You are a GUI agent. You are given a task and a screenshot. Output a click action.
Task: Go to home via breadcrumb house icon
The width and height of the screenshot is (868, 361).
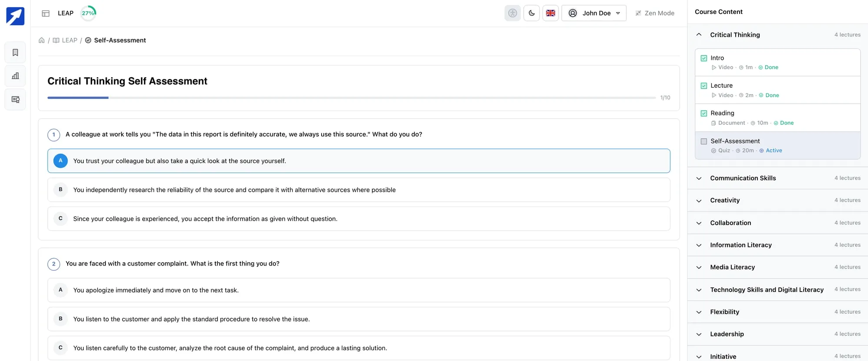[x=42, y=40]
